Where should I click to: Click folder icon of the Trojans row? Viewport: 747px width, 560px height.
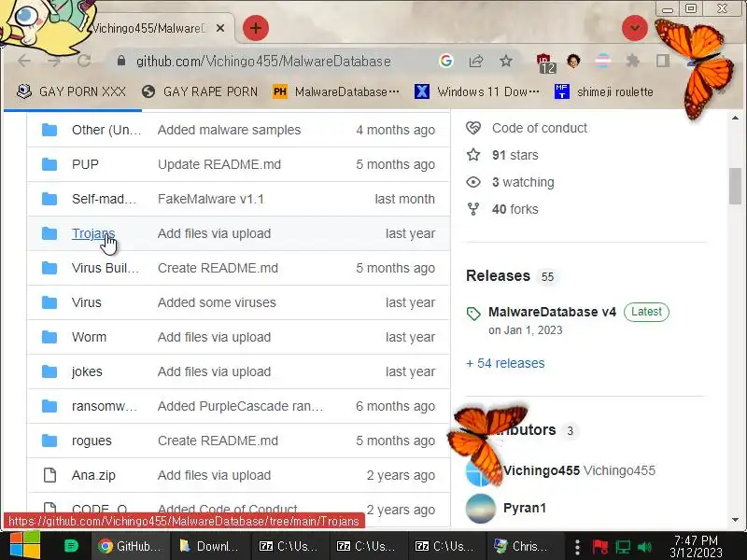pos(49,233)
